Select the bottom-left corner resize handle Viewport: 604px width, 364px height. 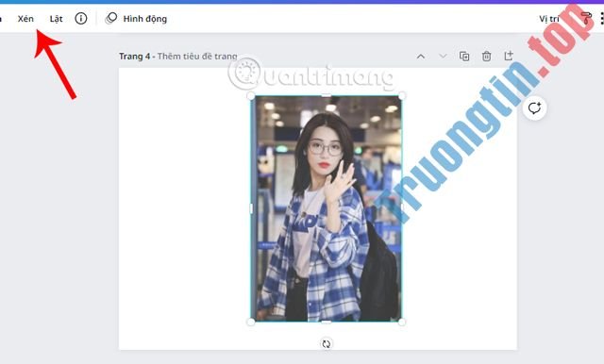[x=251, y=322]
